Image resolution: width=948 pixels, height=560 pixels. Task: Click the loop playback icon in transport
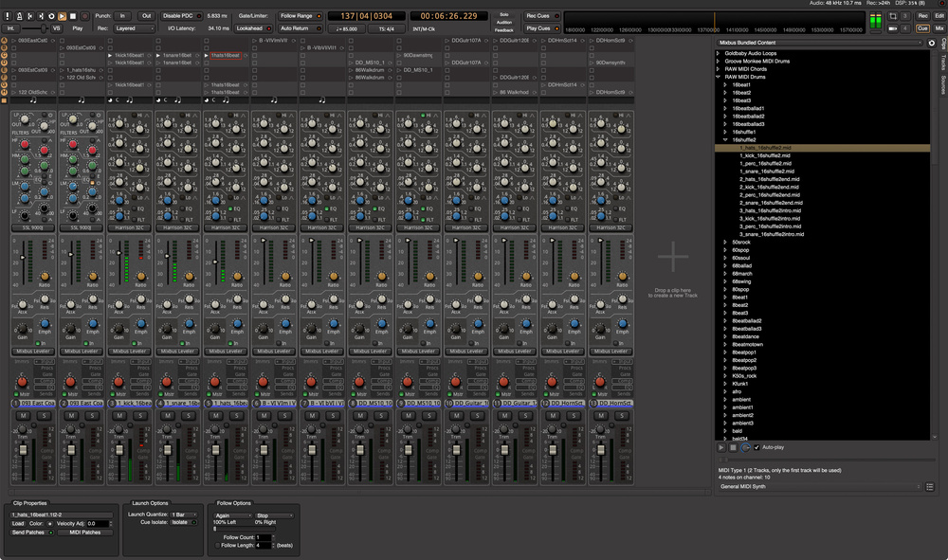click(51, 16)
